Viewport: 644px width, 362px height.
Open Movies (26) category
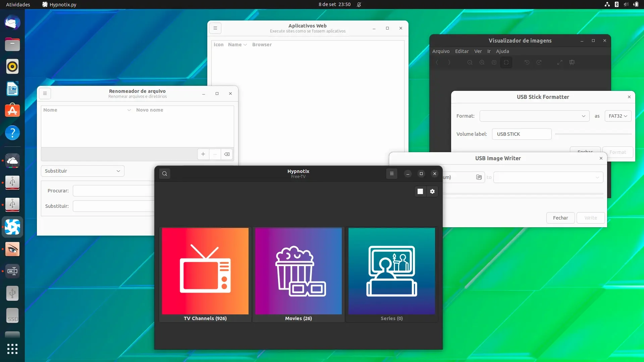click(x=298, y=275)
